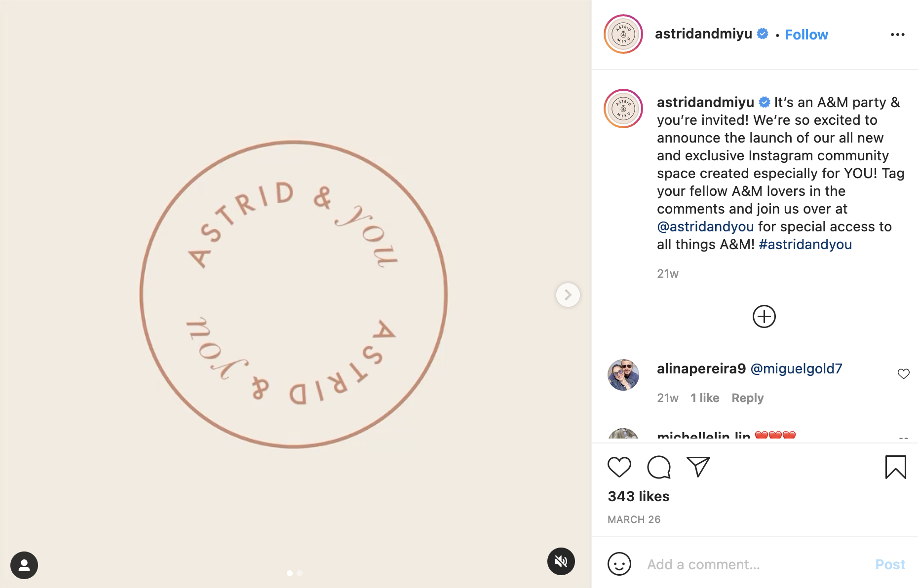Follow astridandmiyu account
The image size is (918, 588).
tap(806, 35)
